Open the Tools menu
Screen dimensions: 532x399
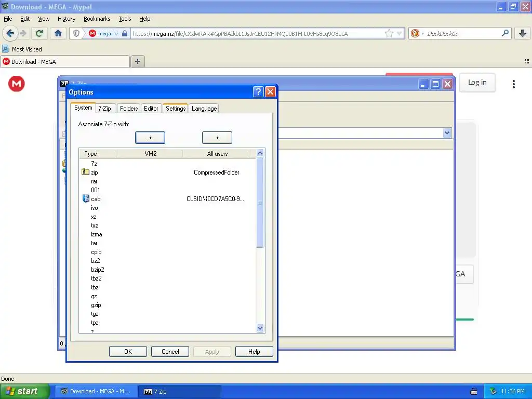125,19
